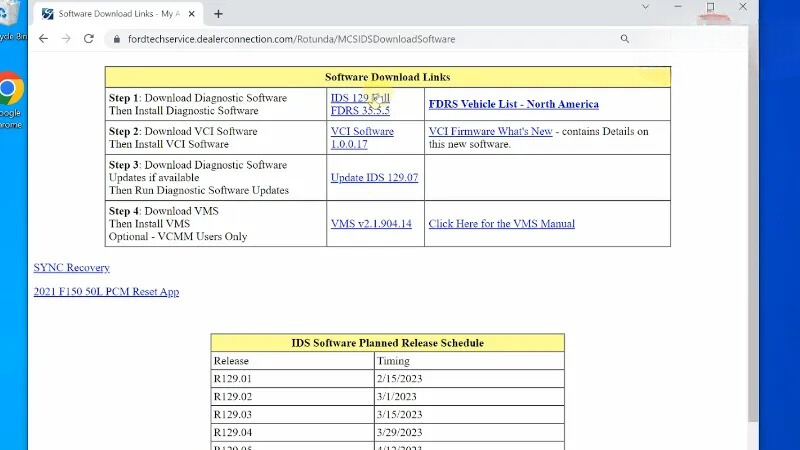Click the 2/15/2023 timing cell

pos(469,379)
